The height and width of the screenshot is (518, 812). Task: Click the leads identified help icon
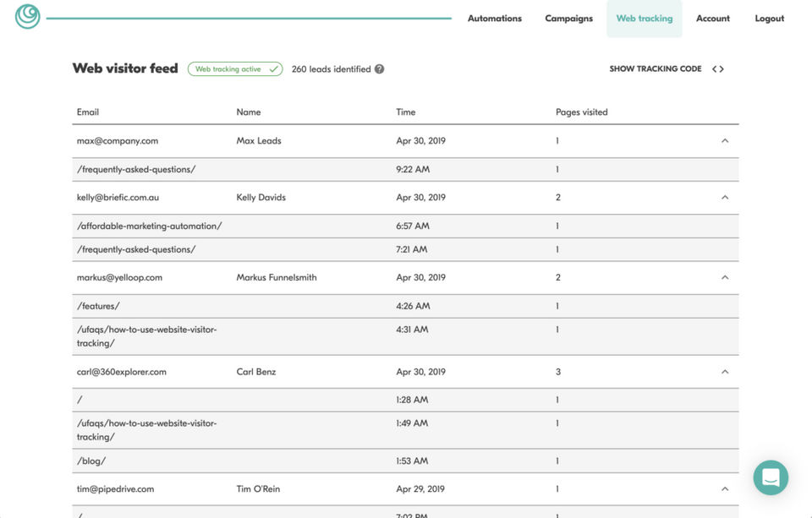(x=380, y=69)
